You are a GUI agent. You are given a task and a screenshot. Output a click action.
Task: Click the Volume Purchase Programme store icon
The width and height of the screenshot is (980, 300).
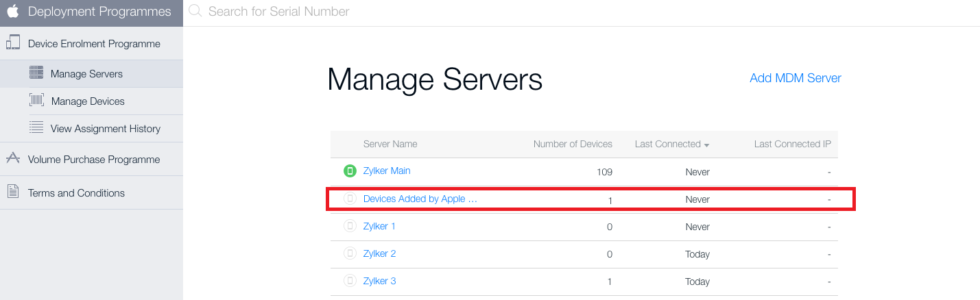13,159
